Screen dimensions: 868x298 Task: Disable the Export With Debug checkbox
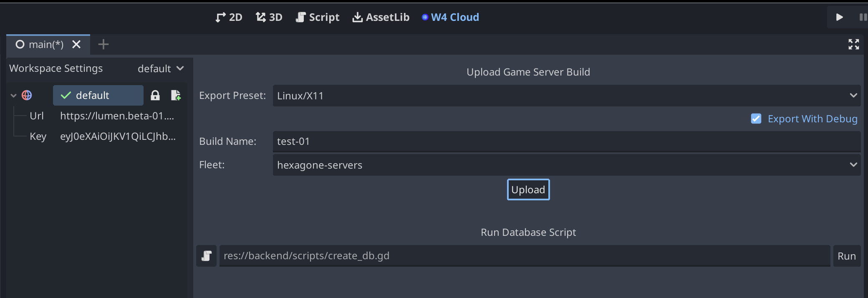(x=756, y=119)
